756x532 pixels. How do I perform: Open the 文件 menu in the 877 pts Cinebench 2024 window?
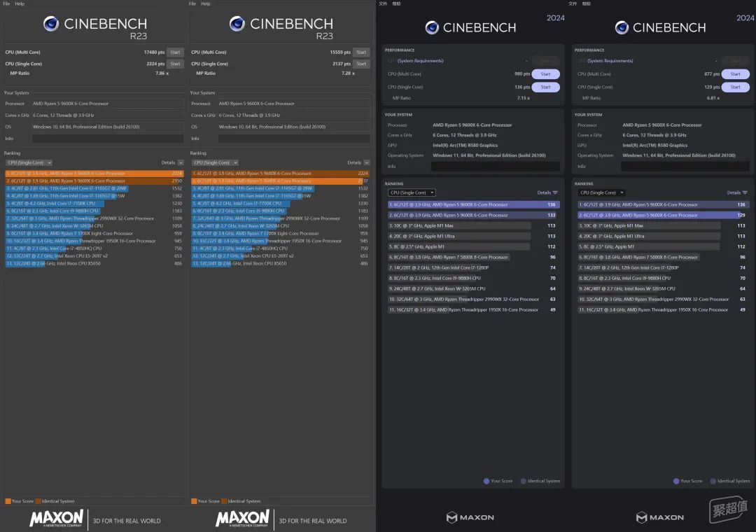pyautogui.click(x=573, y=3)
